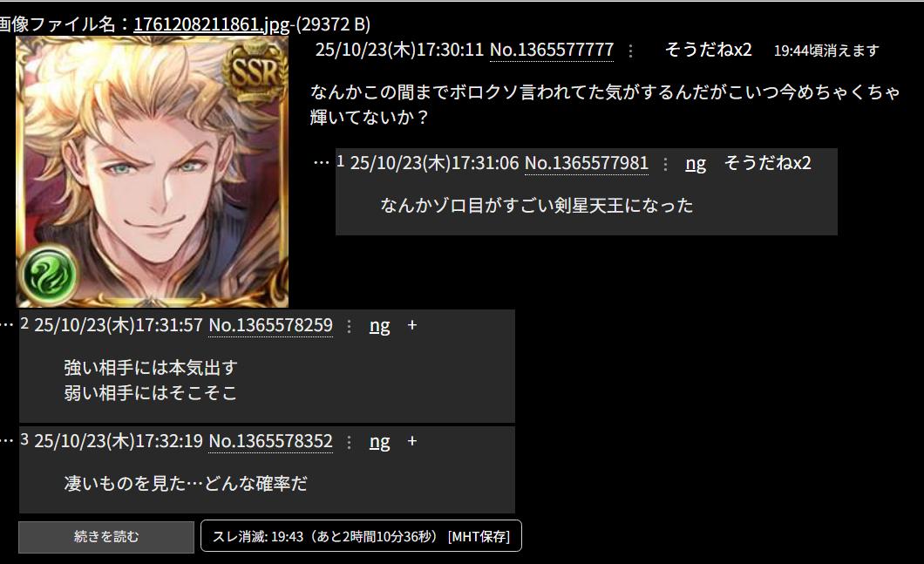The width and height of the screenshot is (924, 564).
Task: Open the three-dot menu beside No.1365577981
Action: [665, 164]
